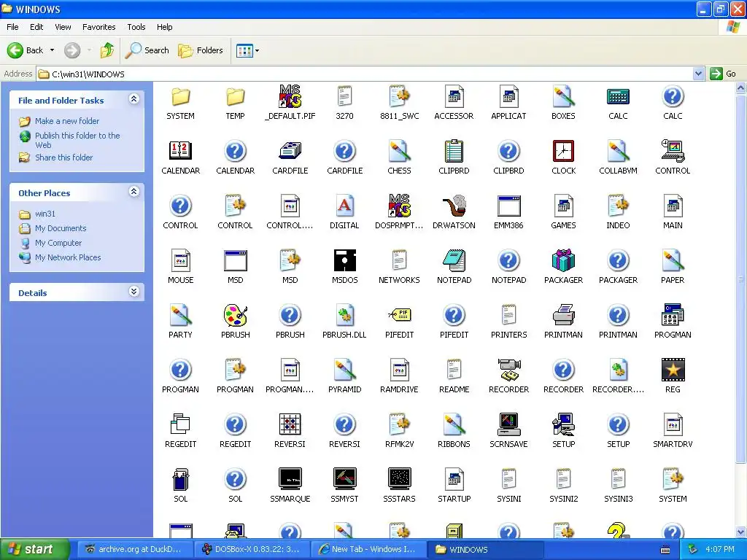Open the View menu
Image resolution: width=747 pixels, height=560 pixels.
(x=63, y=27)
